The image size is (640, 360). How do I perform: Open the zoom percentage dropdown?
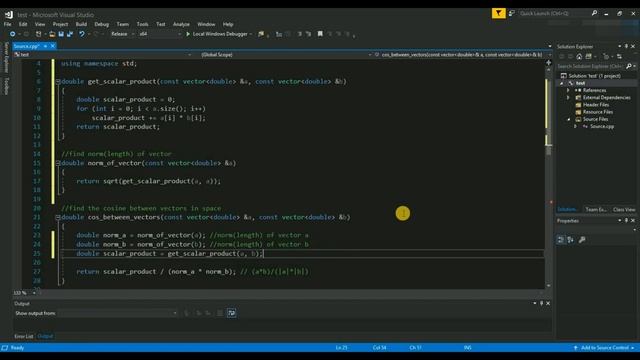pyautogui.click(x=34, y=293)
